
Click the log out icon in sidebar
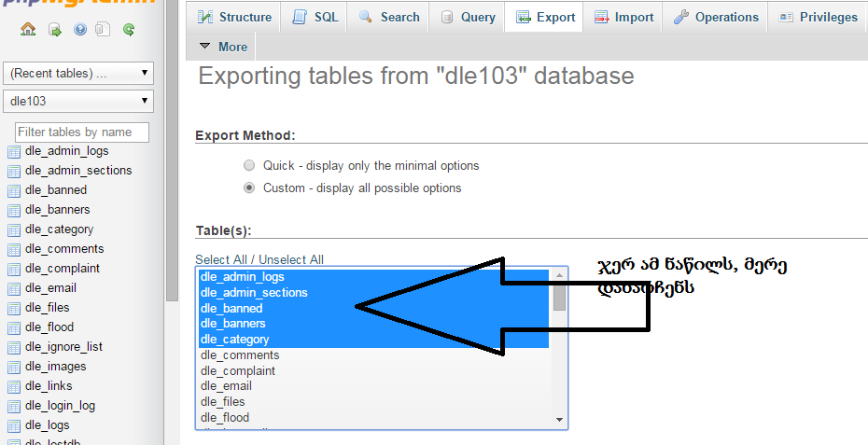pos(55,30)
